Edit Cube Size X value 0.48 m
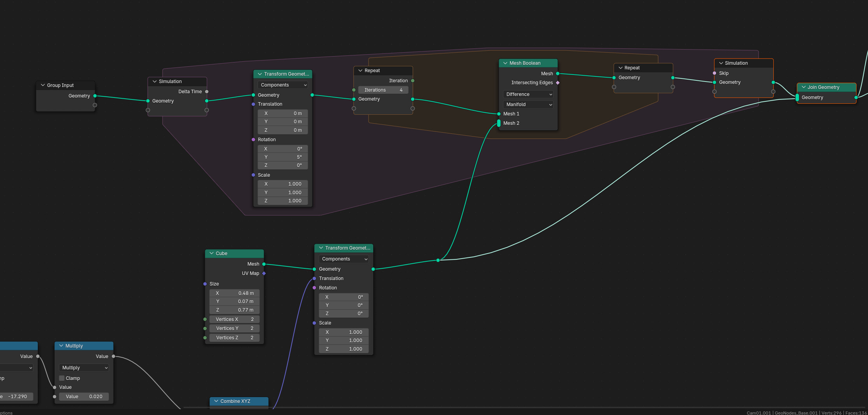This screenshot has height=415, width=868. click(x=235, y=293)
